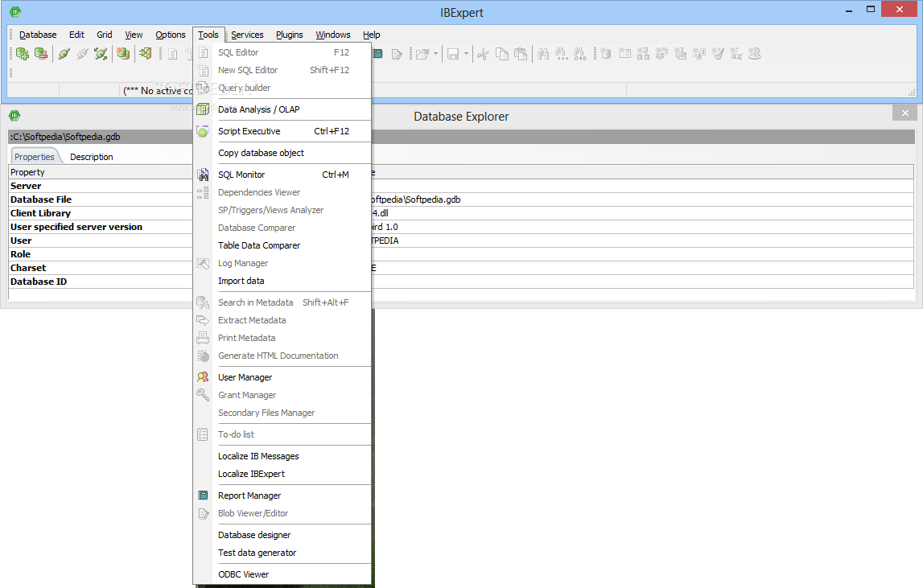Image resolution: width=923 pixels, height=588 pixels.
Task: Click the Exit door toolbar icon
Action: coord(146,54)
